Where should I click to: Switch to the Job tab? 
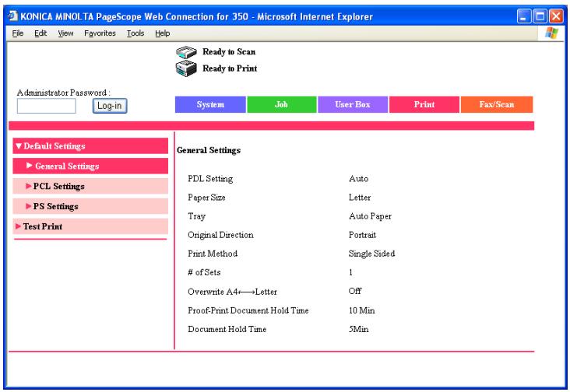pyautogui.click(x=281, y=104)
